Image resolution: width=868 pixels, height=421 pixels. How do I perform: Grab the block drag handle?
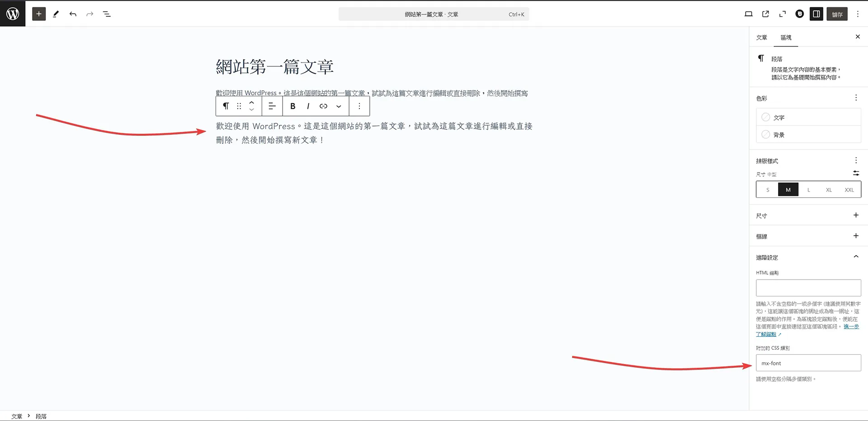click(x=239, y=106)
